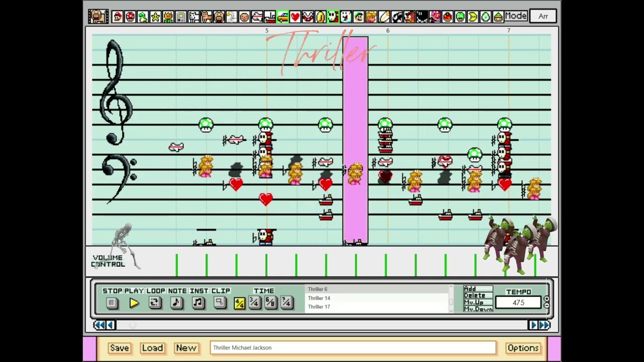Select the Swan instrument icon
This screenshot has height=362, width=644.
click(x=231, y=17)
